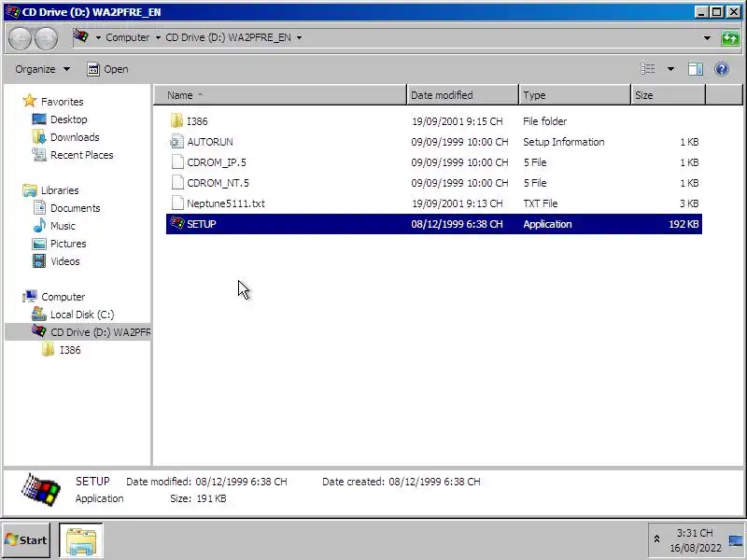
Task: Sort by the Name column header
Action: pos(280,95)
